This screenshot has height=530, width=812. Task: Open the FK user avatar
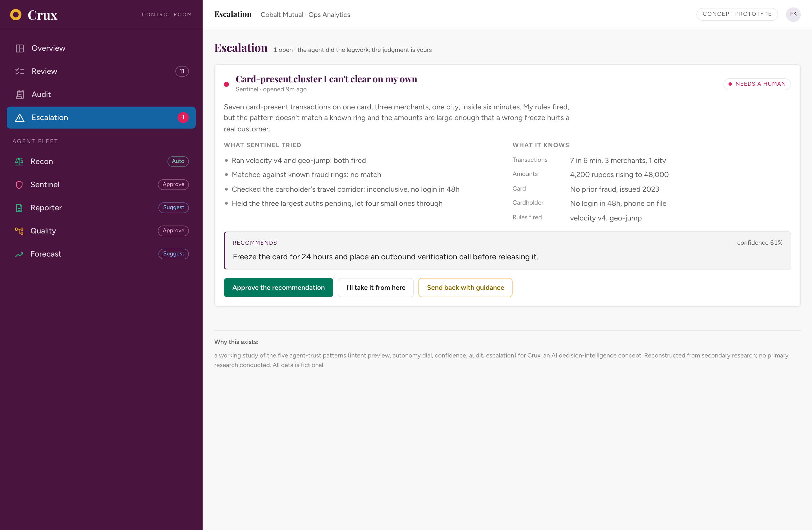click(793, 14)
